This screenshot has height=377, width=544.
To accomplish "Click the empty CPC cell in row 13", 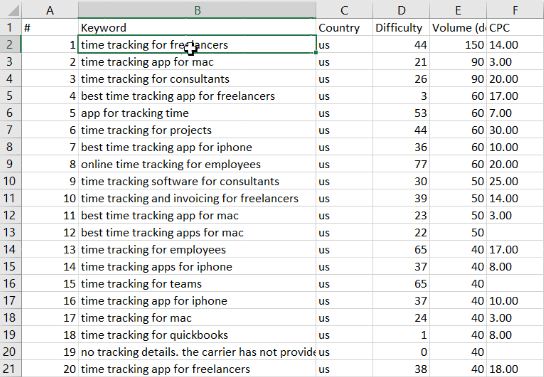I will pos(515,232).
